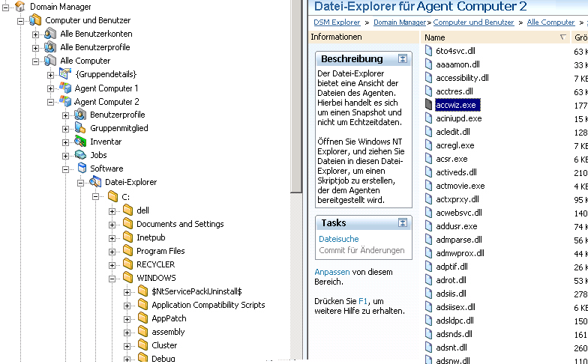
Task: Click the tree pane vertical scrollbar thumb
Action: [x=296, y=96]
